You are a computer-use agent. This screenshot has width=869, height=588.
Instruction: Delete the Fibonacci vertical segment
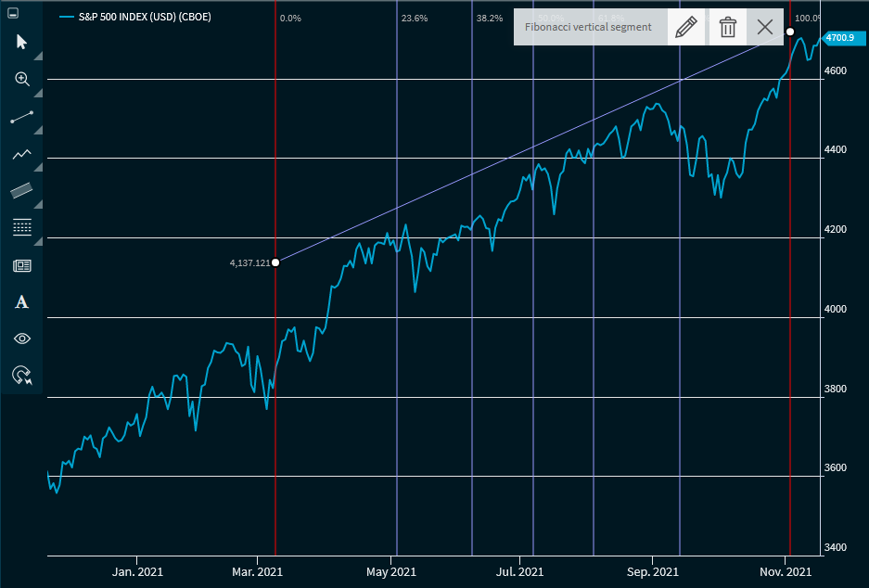coord(728,27)
